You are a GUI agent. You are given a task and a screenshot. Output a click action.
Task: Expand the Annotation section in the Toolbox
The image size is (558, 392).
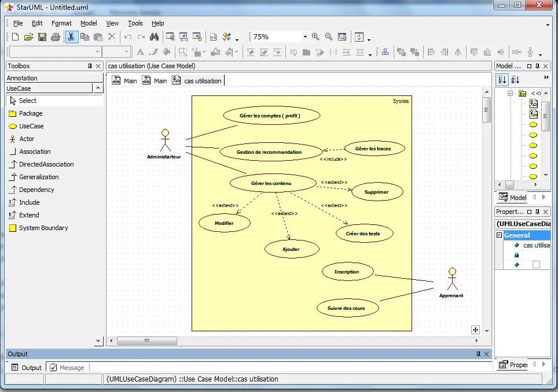pyautogui.click(x=23, y=77)
